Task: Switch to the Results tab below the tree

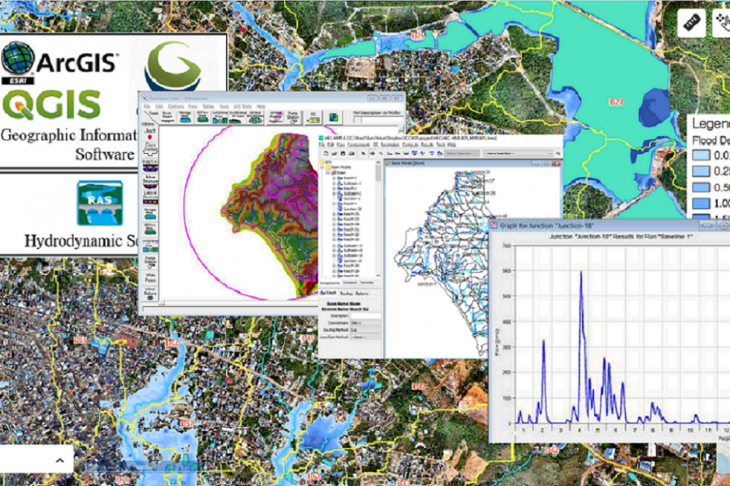Action: coord(367,283)
